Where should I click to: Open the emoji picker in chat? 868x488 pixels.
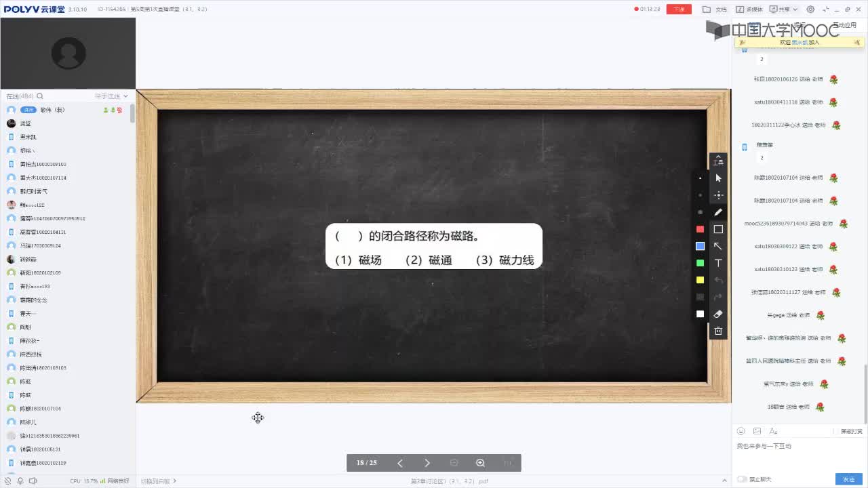point(741,431)
